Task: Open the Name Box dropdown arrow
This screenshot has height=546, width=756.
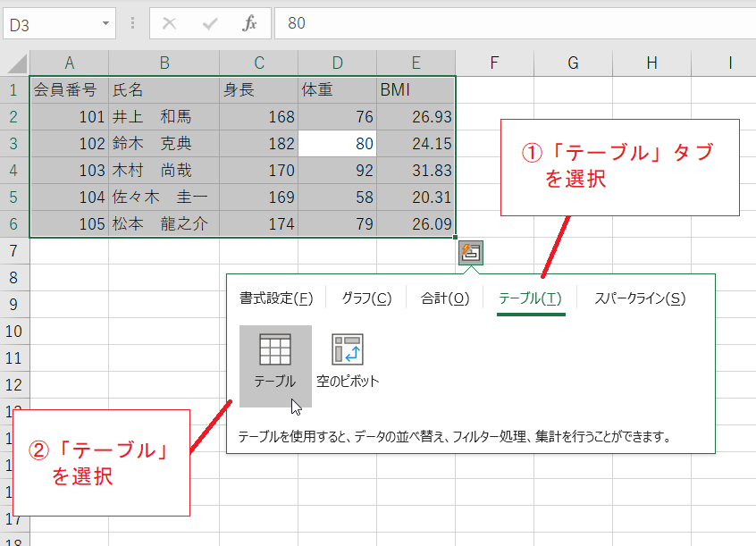Action: coord(105,23)
